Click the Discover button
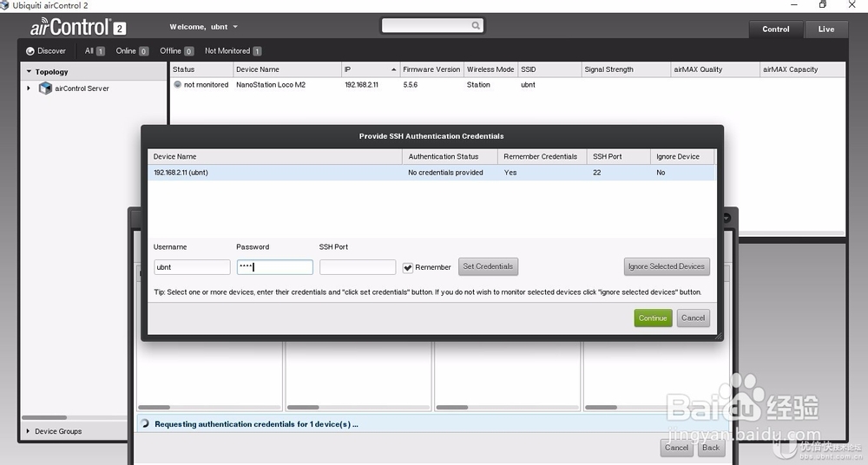 (46, 51)
